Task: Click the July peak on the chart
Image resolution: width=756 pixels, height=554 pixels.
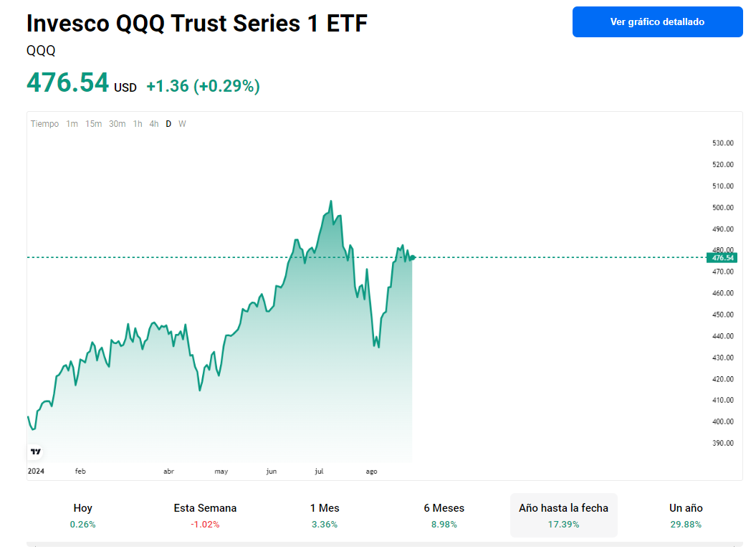Action: coord(330,201)
